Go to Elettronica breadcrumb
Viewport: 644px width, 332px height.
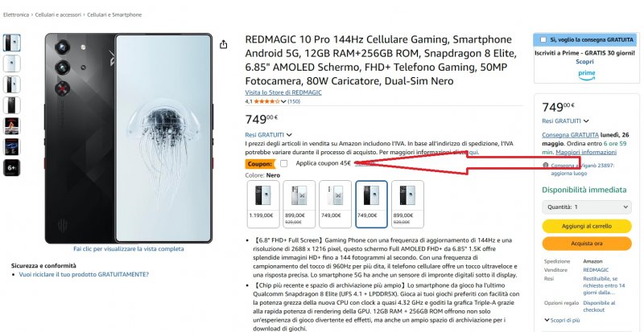click(16, 14)
